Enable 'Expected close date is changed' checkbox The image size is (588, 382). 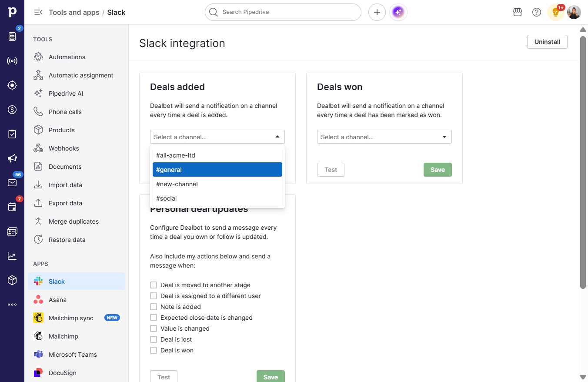tap(154, 318)
